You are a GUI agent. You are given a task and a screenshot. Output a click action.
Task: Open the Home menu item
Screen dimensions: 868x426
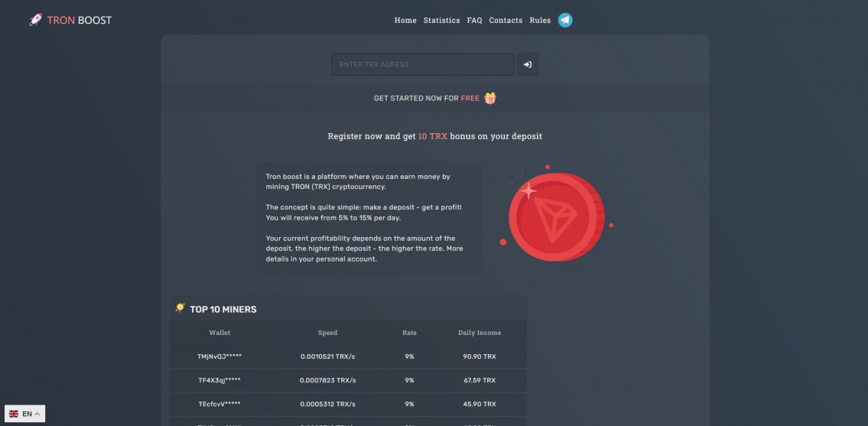[405, 21]
